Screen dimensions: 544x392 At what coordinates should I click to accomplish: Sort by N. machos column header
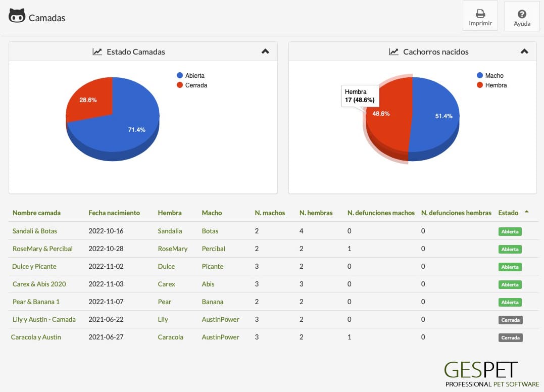click(x=270, y=213)
